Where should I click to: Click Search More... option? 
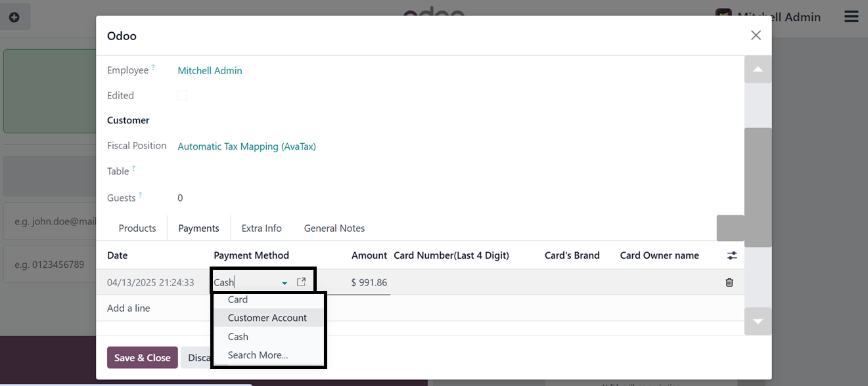pos(258,355)
